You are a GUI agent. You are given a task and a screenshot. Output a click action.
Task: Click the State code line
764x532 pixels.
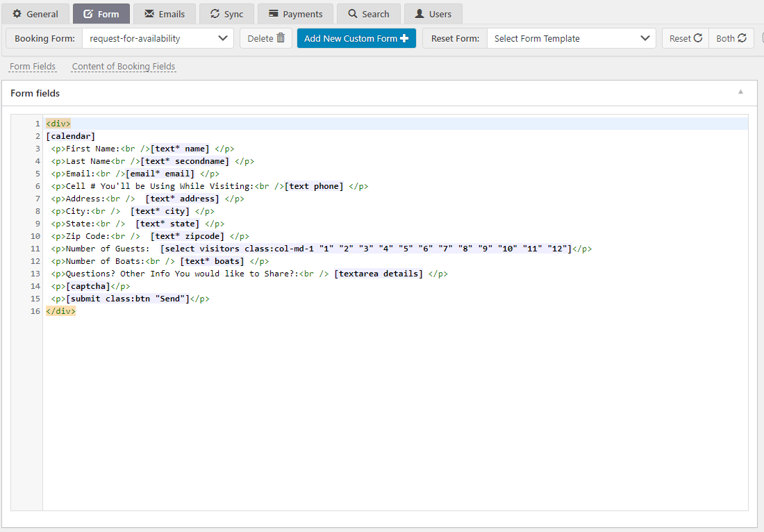tap(138, 224)
